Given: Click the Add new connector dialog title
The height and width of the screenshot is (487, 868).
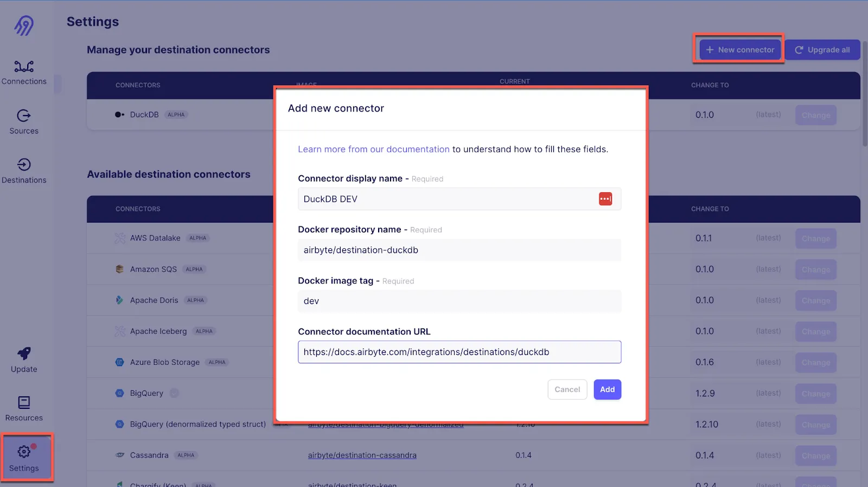Looking at the screenshot, I should click(336, 108).
